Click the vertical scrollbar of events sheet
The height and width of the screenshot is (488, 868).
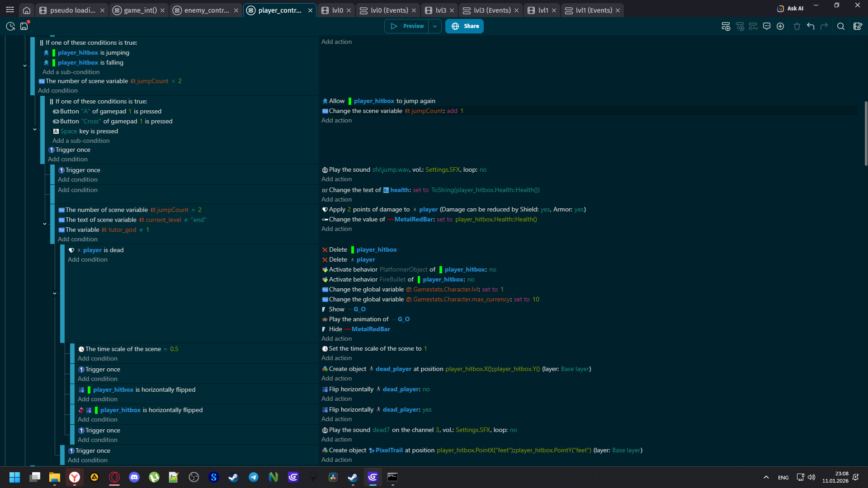(x=865, y=133)
